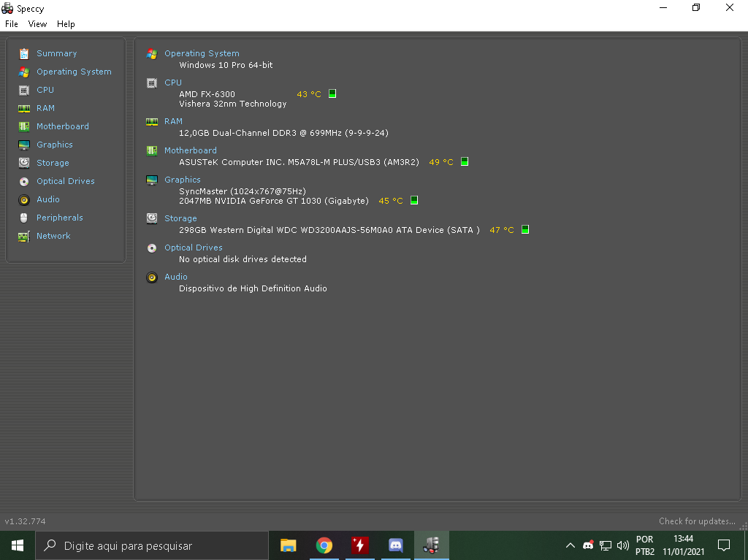Click the Windows 10 Pro 64-bit text

tap(226, 65)
